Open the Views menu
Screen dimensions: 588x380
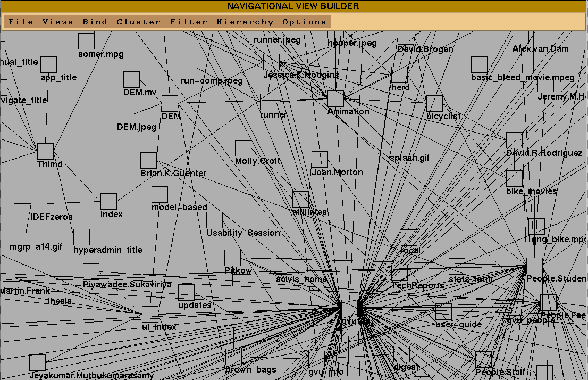pos(57,22)
